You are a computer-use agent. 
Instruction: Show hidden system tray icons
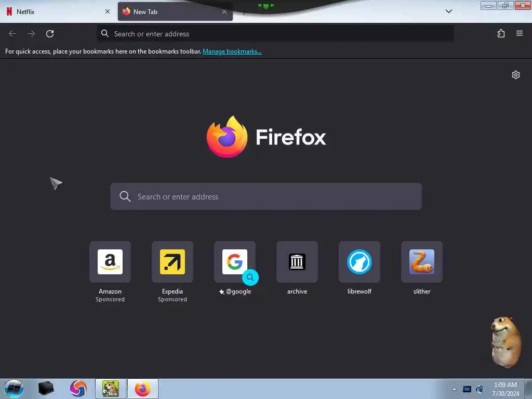point(454,389)
